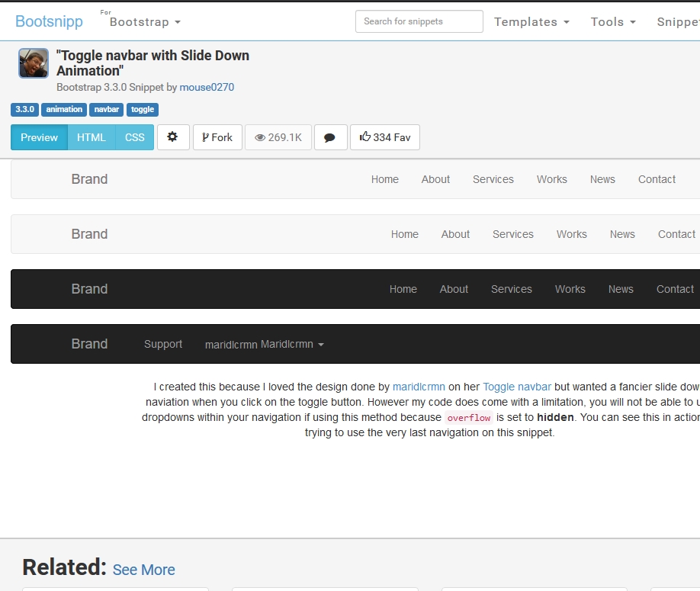Click the 334 Fav thumbs-up button
Screen dimensions: 700x591
[384, 137]
